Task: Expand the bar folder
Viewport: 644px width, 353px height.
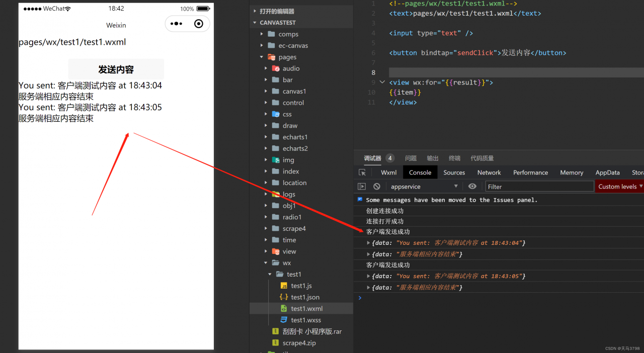Action: point(301,80)
